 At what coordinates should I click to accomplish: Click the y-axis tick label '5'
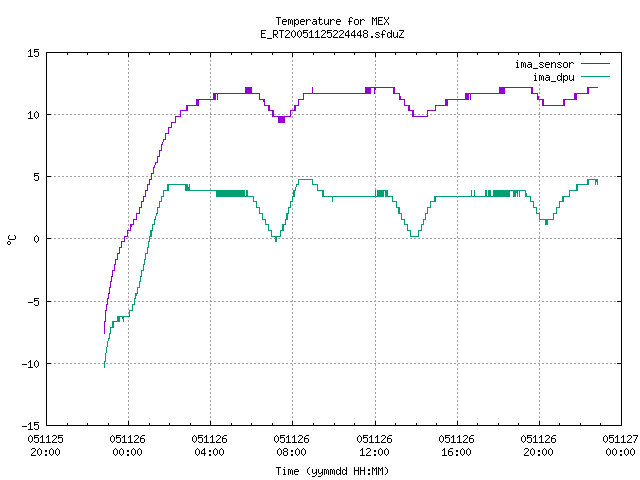click(37, 177)
